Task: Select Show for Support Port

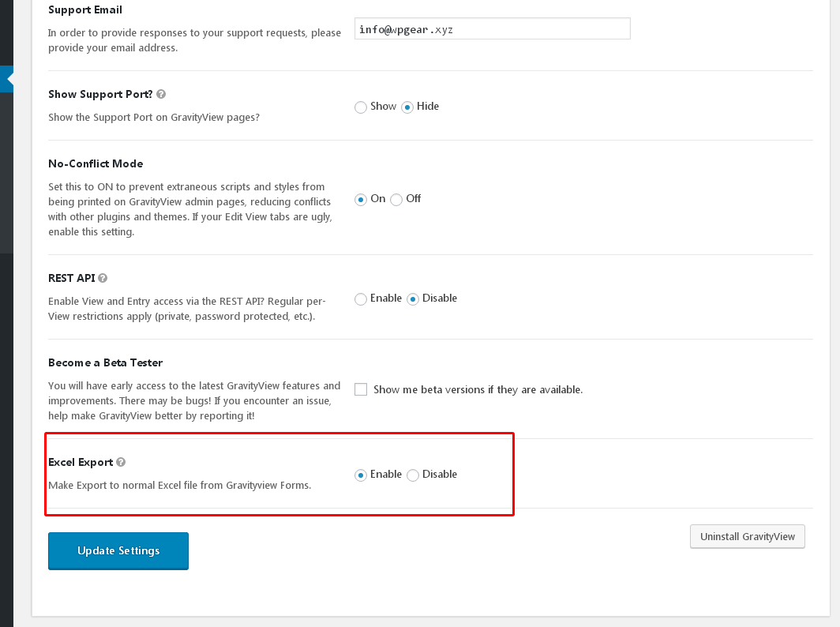Action: 361,107
